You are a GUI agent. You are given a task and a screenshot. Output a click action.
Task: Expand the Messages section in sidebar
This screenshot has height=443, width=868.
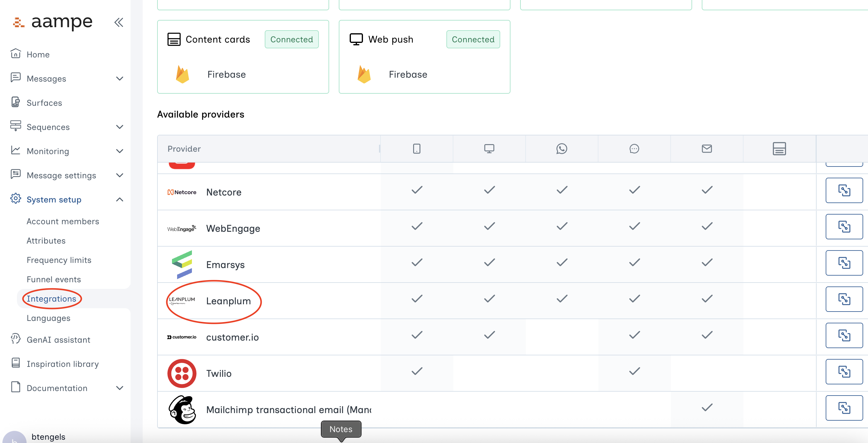(120, 79)
